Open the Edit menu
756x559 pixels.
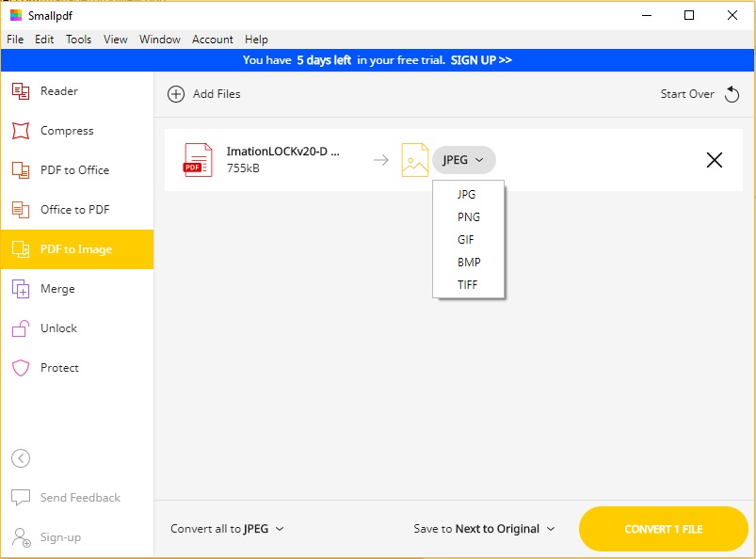[44, 40]
